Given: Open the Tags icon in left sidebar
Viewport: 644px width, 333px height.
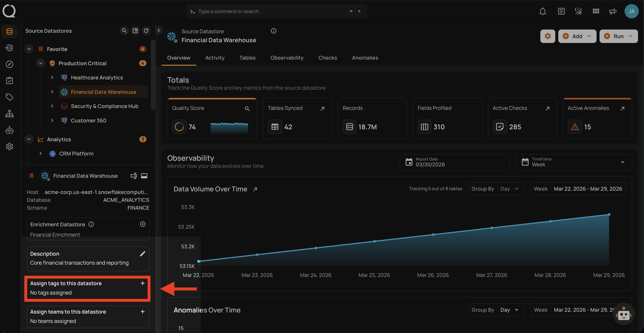Looking at the screenshot, I should coord(9,97).
